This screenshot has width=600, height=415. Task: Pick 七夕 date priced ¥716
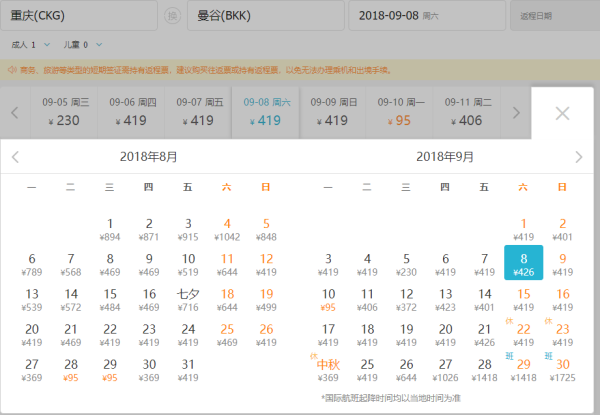[188, 300]
